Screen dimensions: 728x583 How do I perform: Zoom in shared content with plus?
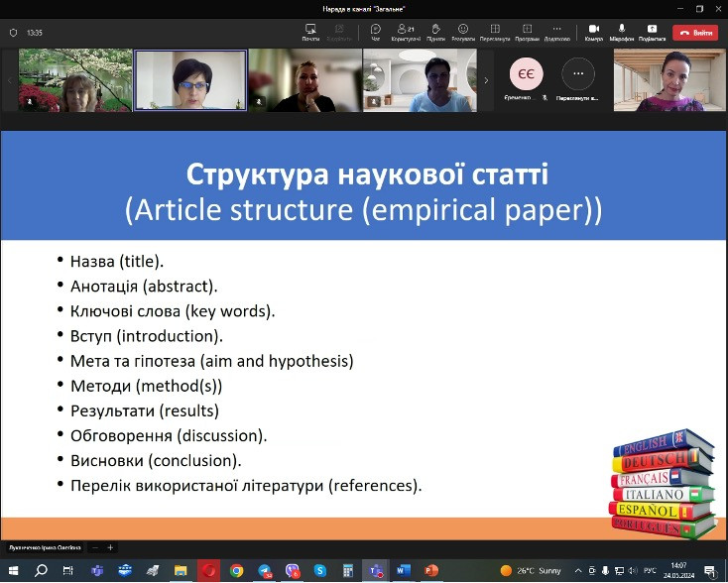pyautogui.click(x=111, y=547)
